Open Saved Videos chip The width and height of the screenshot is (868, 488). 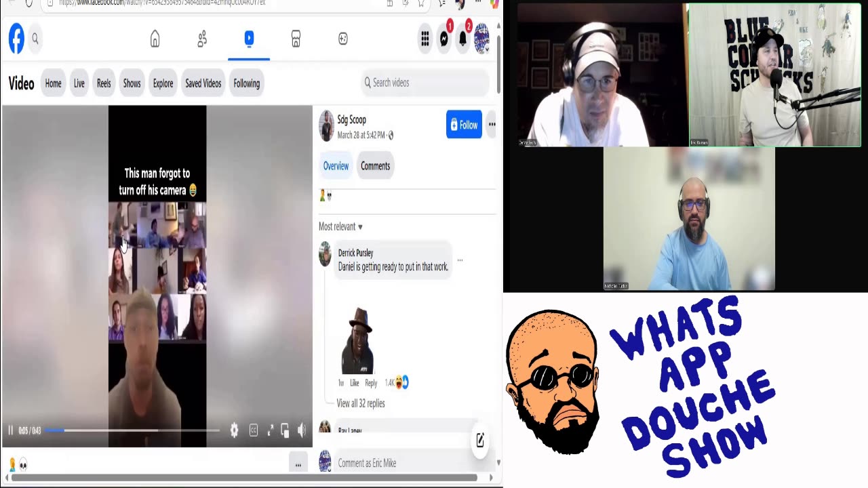point(203,83)
